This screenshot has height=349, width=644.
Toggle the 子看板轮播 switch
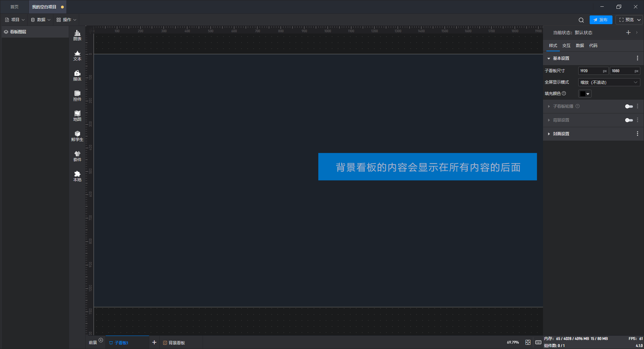(x=629, y=106)
